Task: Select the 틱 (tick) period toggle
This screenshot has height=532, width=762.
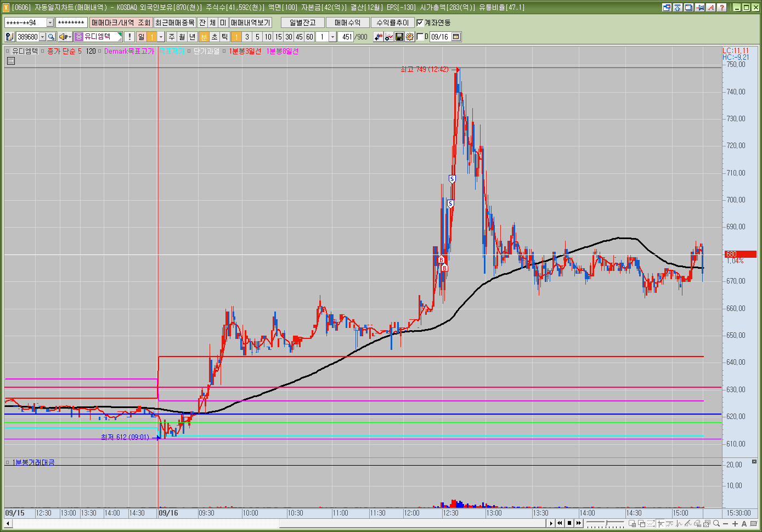Action: pyautogui.click(x=225, y=37)
